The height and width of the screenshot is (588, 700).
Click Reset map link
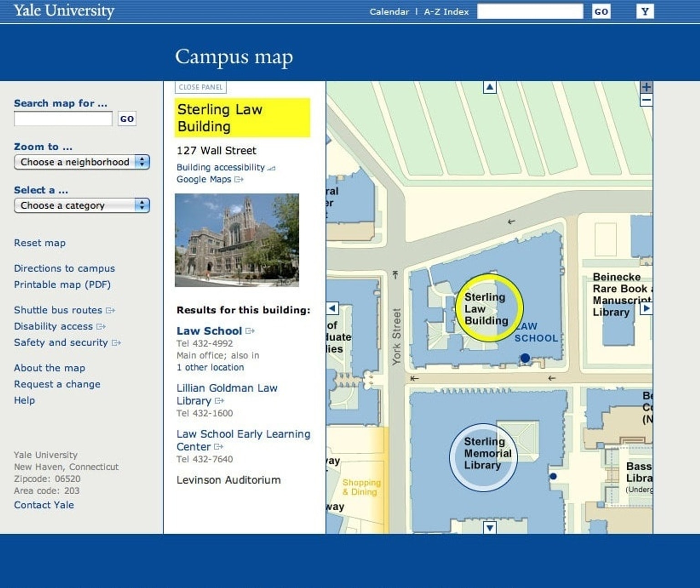coord(40,243)
